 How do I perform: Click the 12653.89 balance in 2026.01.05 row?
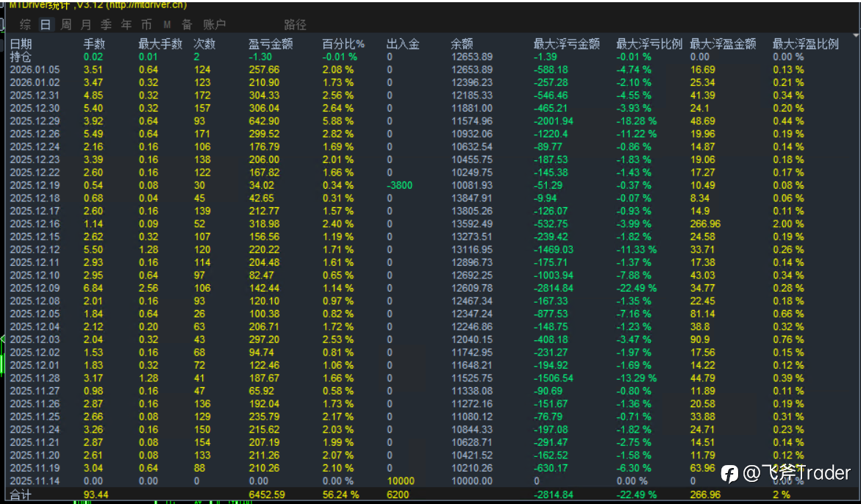click(x=472, y=70)
